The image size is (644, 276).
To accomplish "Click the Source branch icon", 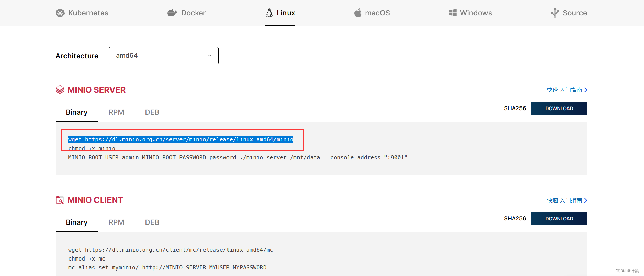I will pos(555,13).
